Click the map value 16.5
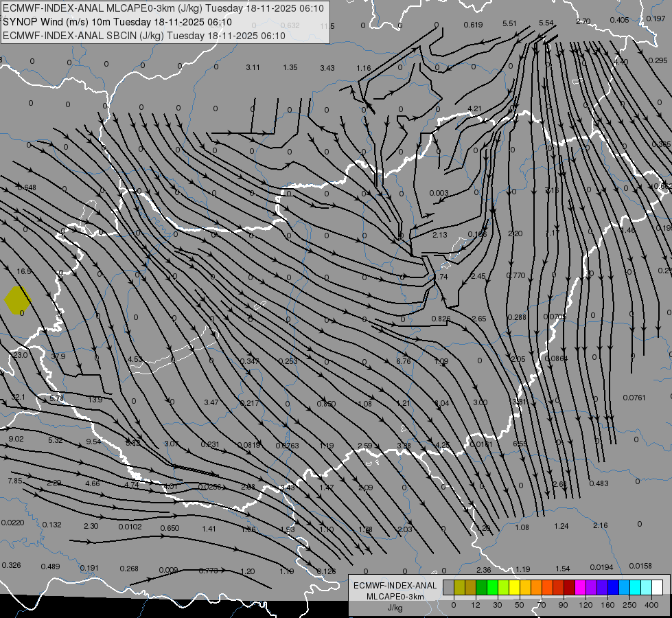This screenshot has width=672, height=618. tap(24, 271)
